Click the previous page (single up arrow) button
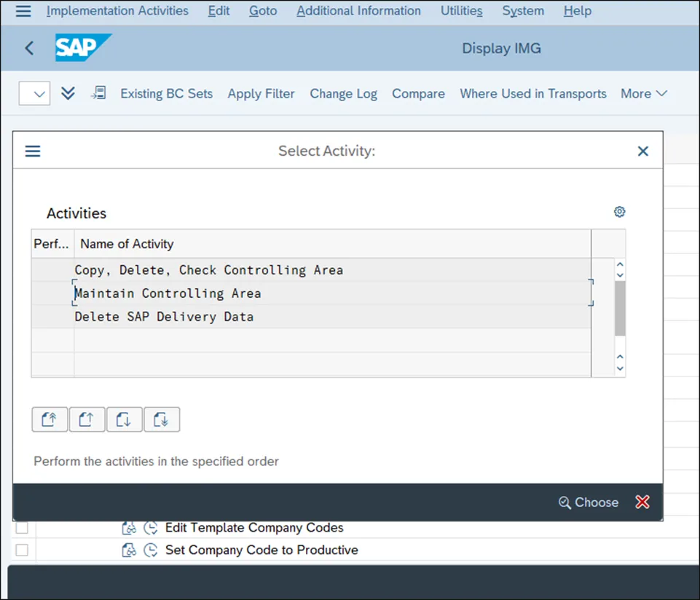 coord(87,419)
